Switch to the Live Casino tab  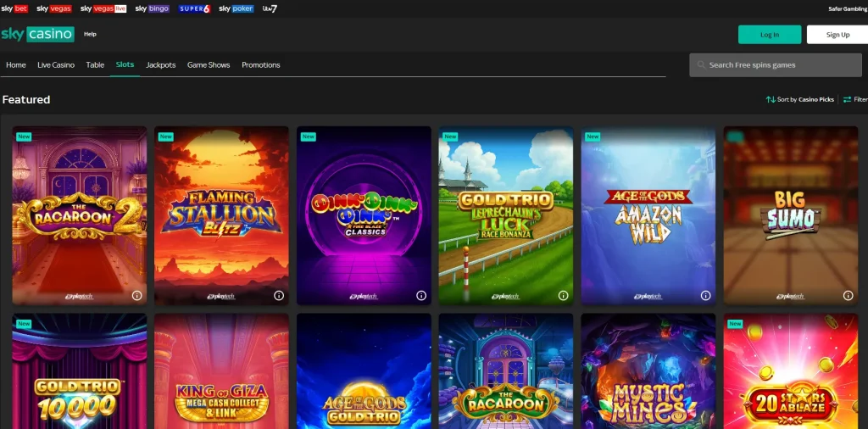(56, 64)
